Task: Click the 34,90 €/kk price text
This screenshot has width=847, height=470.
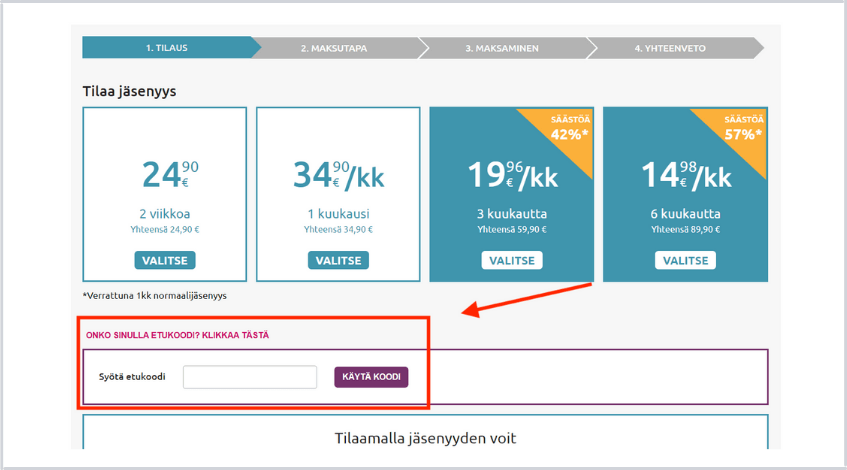Action: tap(338, 175)
